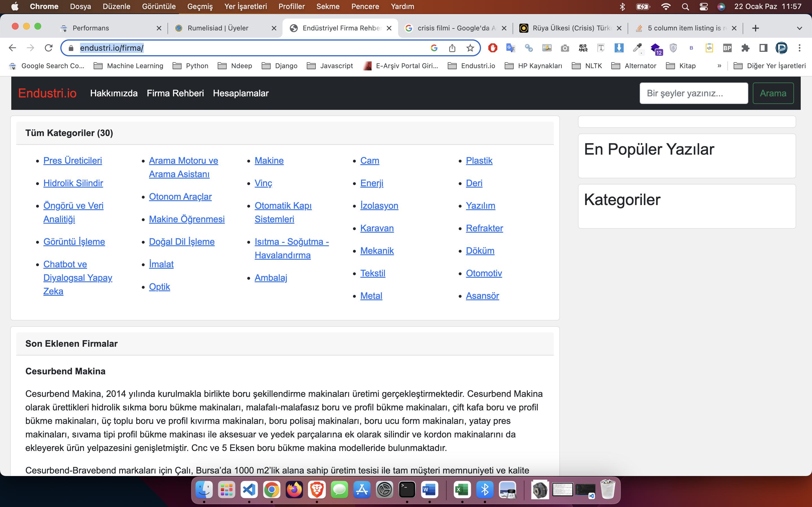The width and height of the screenshot is (812, 507).
Task: Open Chrome three-dot menu
Action: (800, 48)
